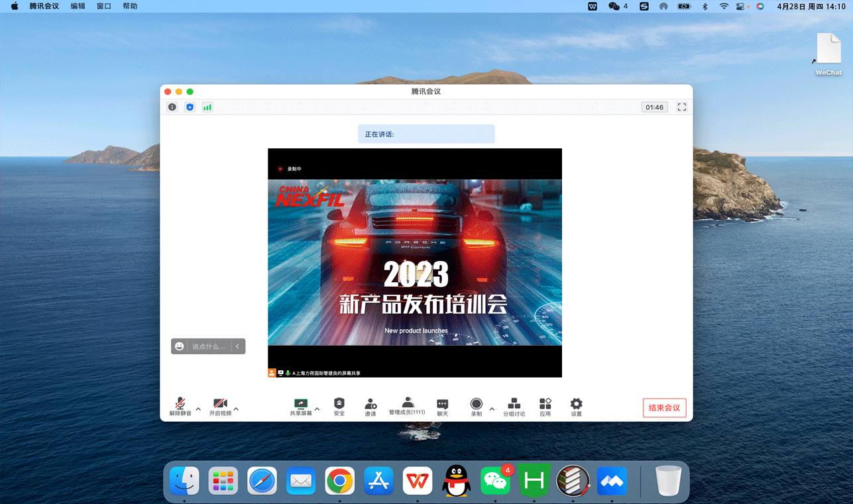853x504 pixels.
Task: Click the 说点什么 chat input field
Action: pyautogui.click(x=208, y=346)
